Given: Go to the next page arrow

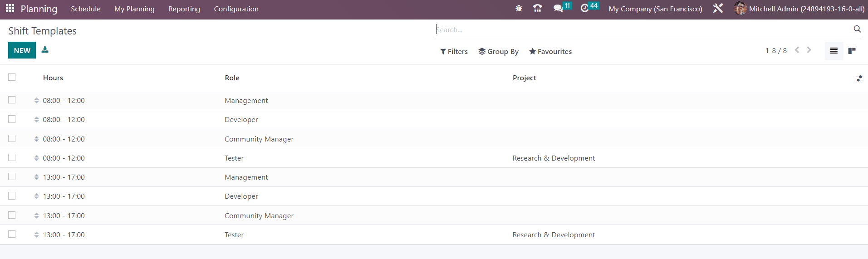Looking at the screenshot, I should (809, 50).
